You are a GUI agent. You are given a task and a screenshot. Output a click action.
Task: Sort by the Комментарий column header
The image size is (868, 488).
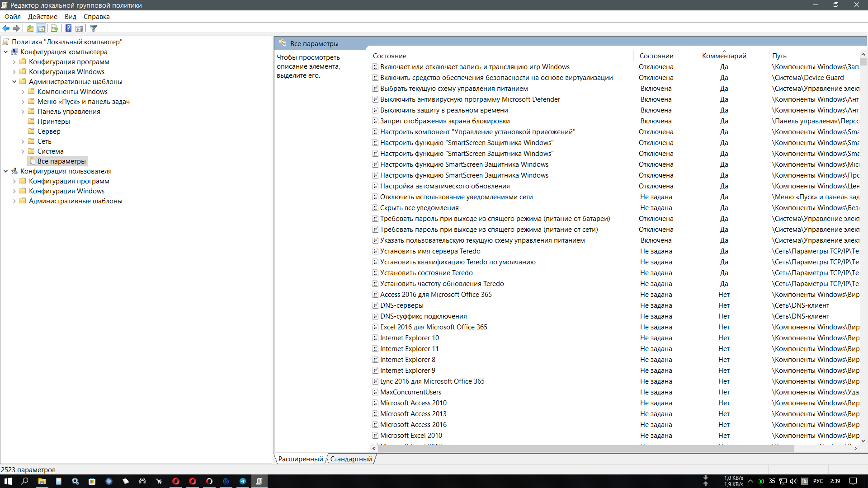coord(724,56)
